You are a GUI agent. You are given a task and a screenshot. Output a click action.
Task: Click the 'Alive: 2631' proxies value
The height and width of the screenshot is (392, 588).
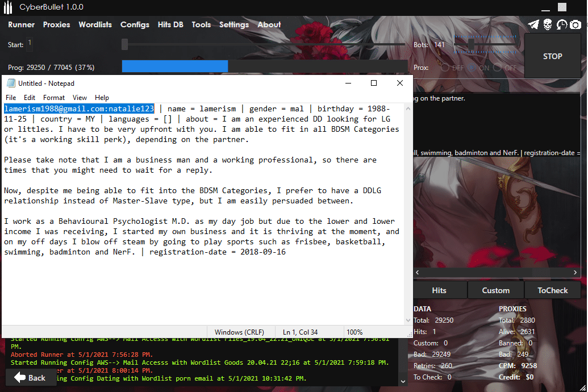[527, 332]
